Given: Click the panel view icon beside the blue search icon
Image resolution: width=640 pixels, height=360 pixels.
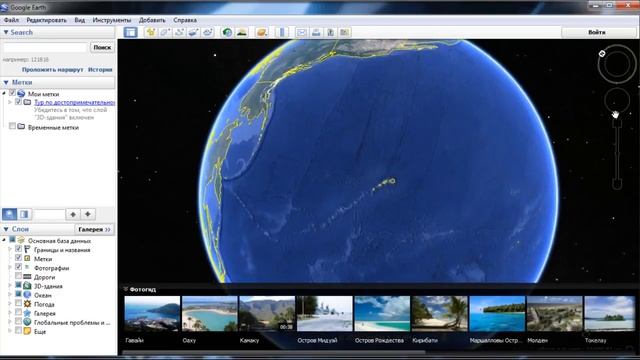Looking at the screenshot, I should 24,214.
